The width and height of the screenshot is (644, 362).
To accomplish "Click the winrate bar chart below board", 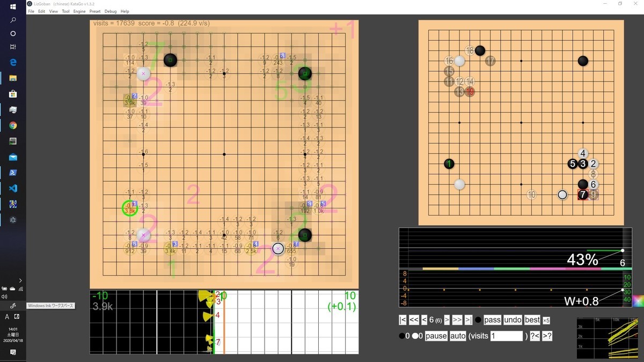I will click(224, 322).
